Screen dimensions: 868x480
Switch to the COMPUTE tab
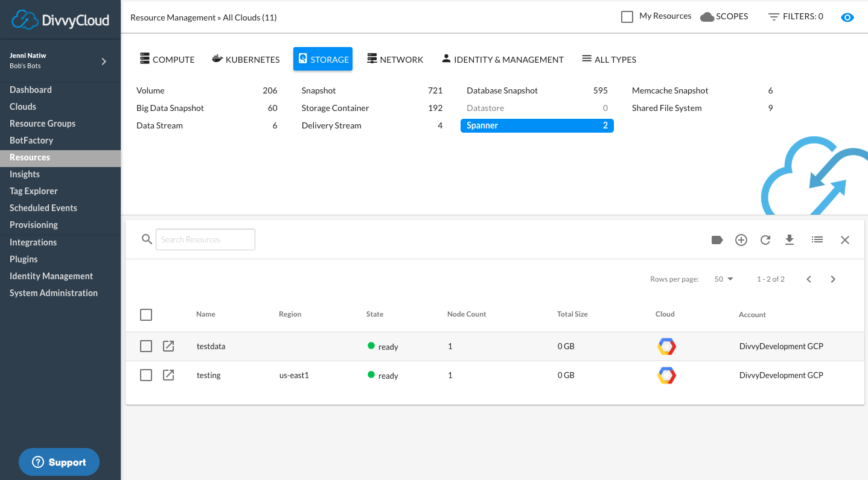[x=167, y=59]
